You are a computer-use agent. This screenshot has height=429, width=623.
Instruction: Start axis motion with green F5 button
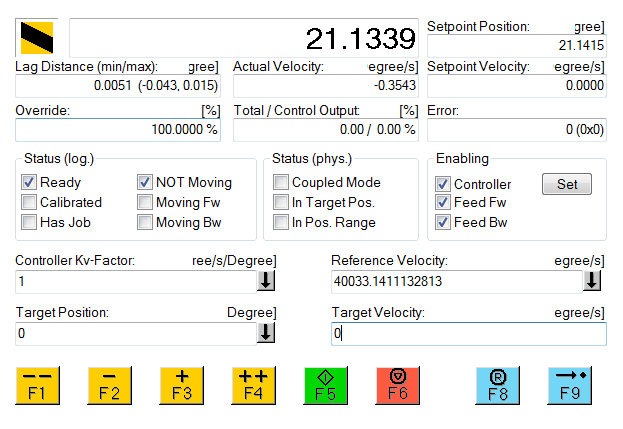pyautogui.click(x=326, y=385)
